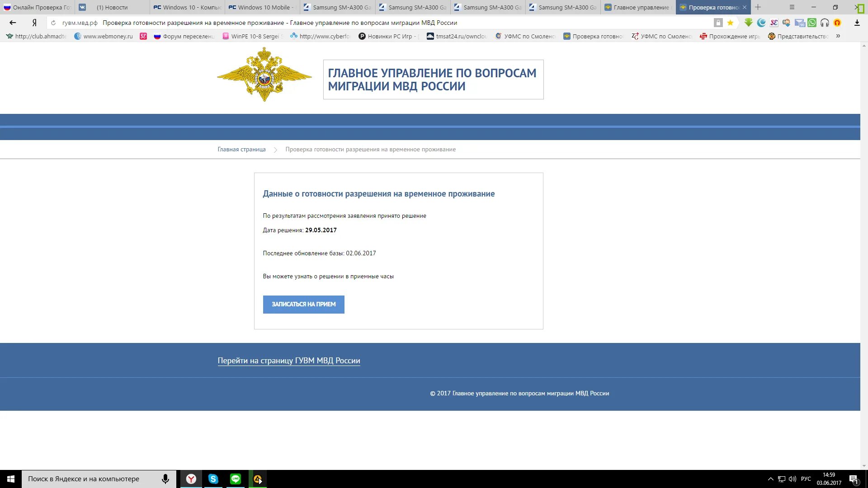Viewport: 868px width, 488px height.
Task: Expand the hidden bookmarks chevron
Action: point(838,36)
